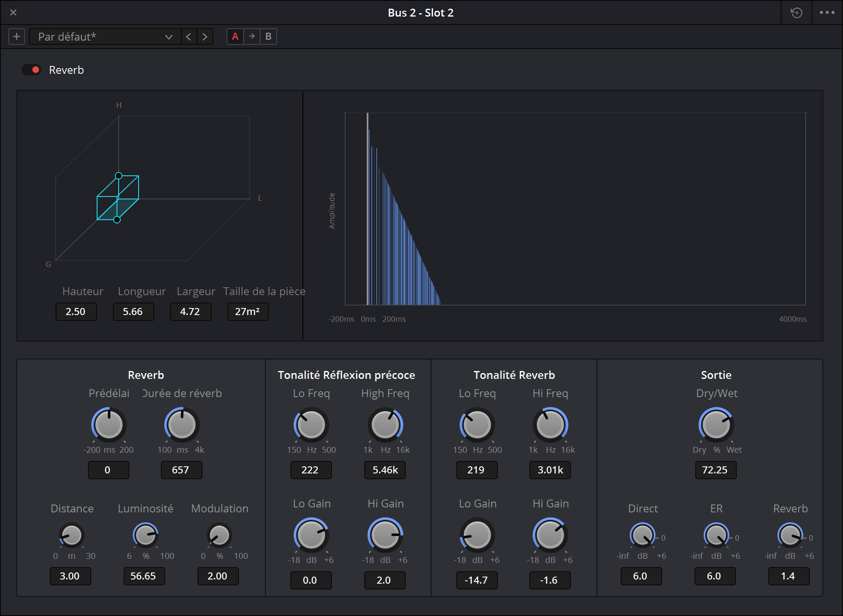The image size is (843, 616).
Task: Click the Bus 2 - Slot 2 title bar
Action: pyautogui.click(x=421, y=12)
